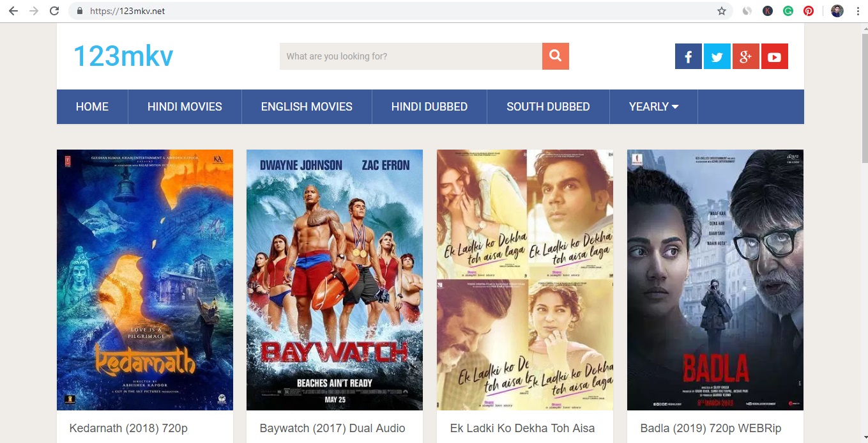868x443 pixels.
Task: Expand the YEARLY dropdown menu
Action: tap(653, 107)
